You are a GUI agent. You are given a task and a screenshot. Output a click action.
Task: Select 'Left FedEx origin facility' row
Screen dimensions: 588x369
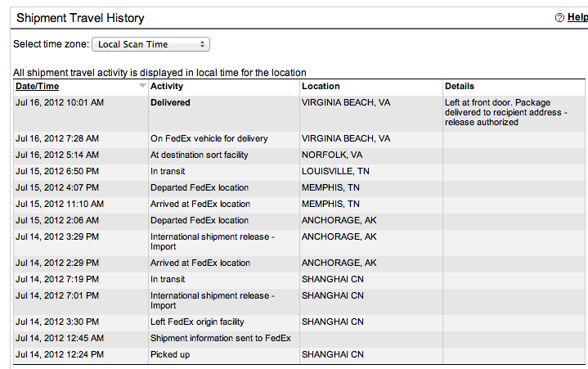[x=299, y=322]
